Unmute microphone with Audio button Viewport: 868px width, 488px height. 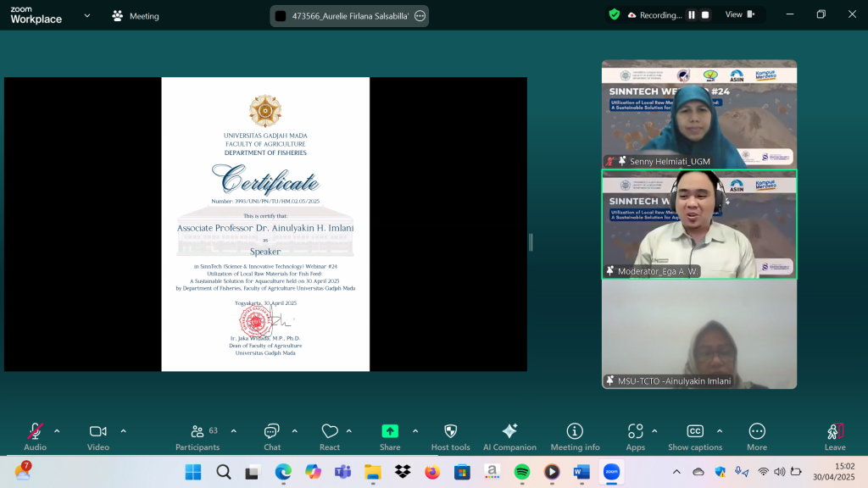click(x=35, y=436)
